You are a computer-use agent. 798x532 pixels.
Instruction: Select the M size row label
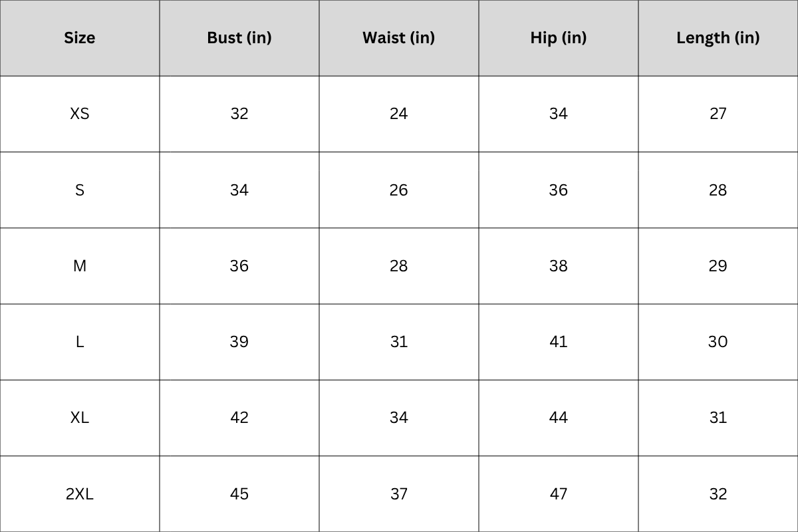pyautogui.click(x=80, y=266)
